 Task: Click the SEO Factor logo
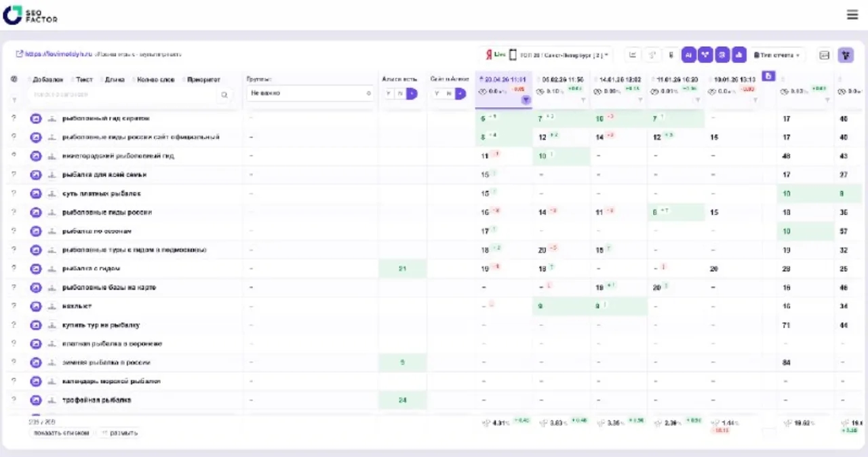[x=31, y=15]
